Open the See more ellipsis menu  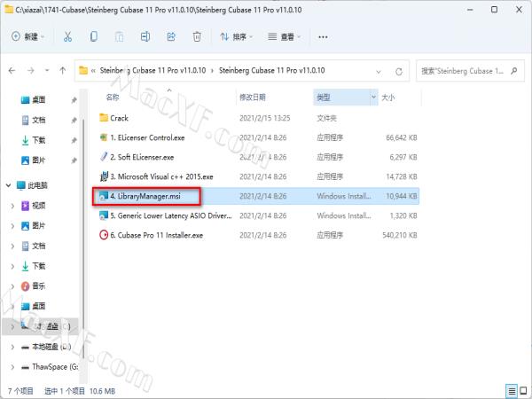(x=323, y=36)
